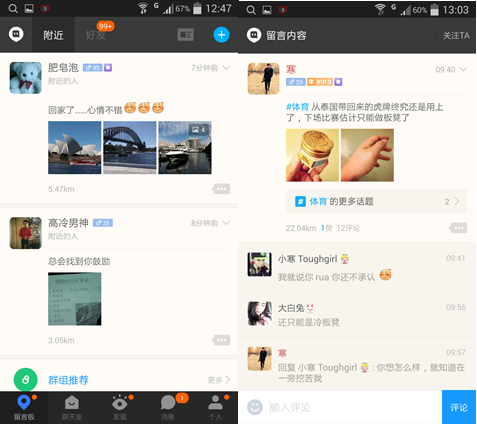Open the #体育 hashtag link in the post
This screenshot has height=425, width=477.
pos(297,107)
